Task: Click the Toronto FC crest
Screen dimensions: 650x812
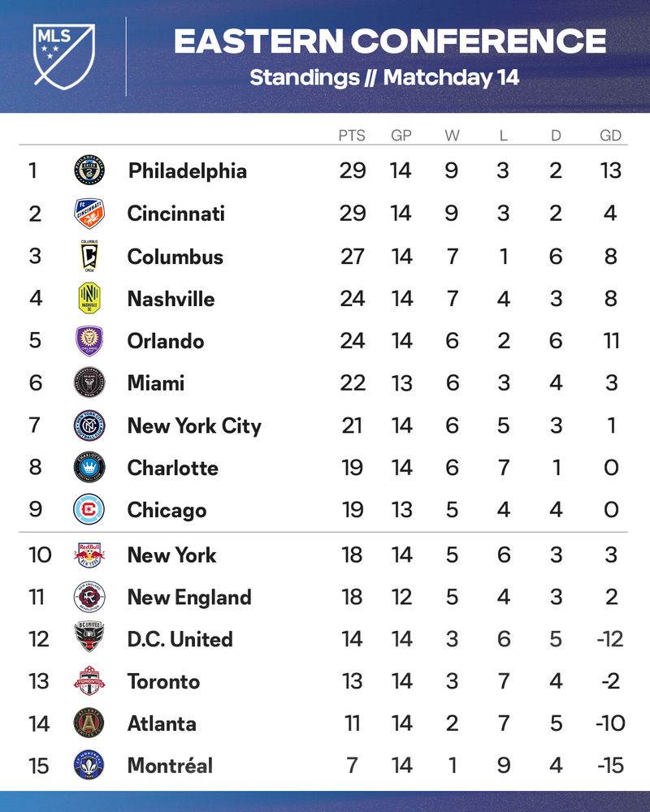Action: coord(89,681)
